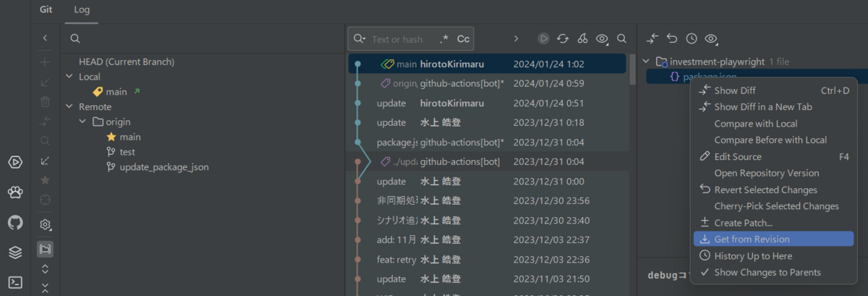868x296 pixels.
Task: Click the collapse all icon at bottom of branches toolbar
Action: coord(45,288)
